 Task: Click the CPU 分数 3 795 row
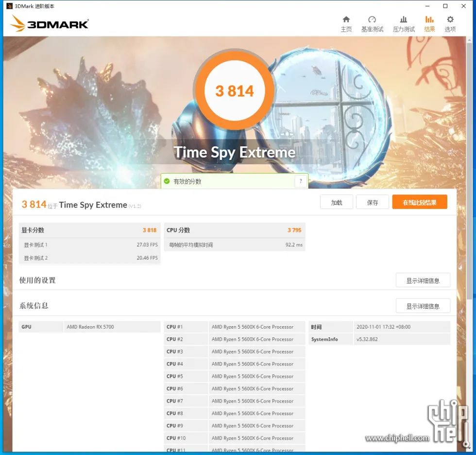(x=234, y=230)
